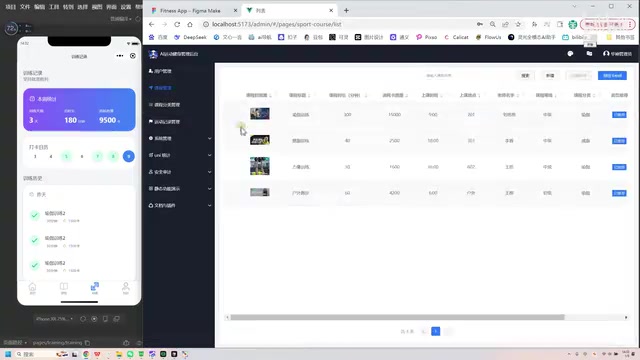640x360 pixels.
Task: Click the right arrow of the table scrollbar
Action: click(626, 317)
